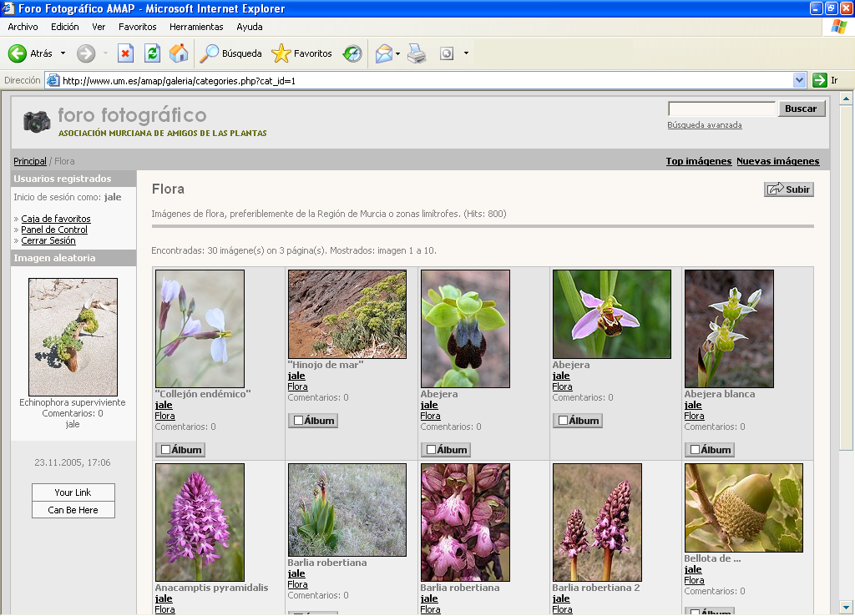This screenshot has width=855, height=616.
Task: Open the History clock icon
Action: pos(352,53)
